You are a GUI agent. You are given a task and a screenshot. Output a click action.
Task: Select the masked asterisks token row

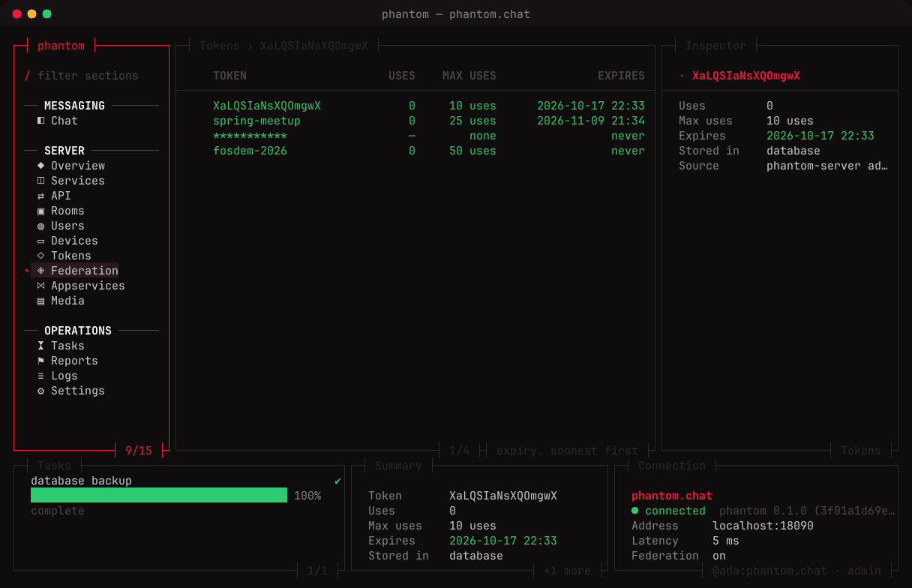pyautogui.click(x=415, y=136)
